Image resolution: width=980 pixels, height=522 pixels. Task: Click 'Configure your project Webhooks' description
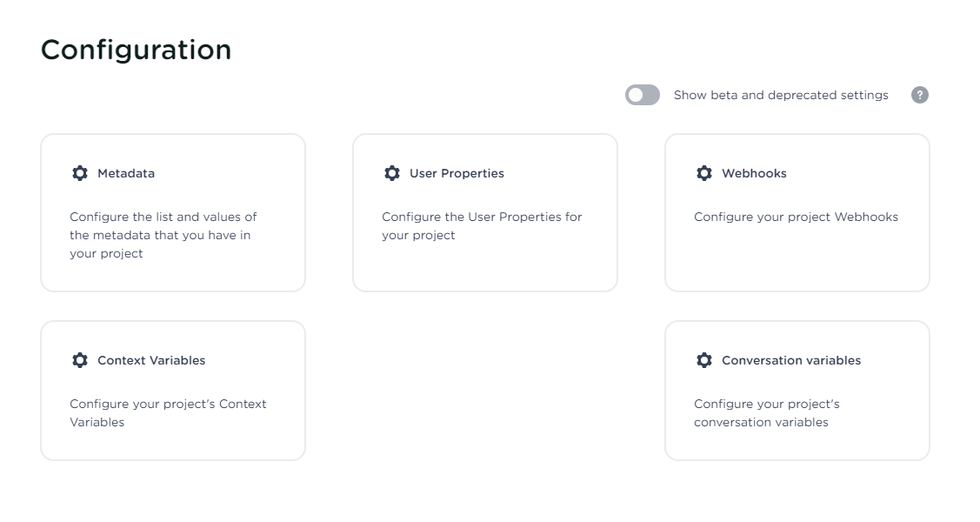pyautogui.click(x=796, y=217)
